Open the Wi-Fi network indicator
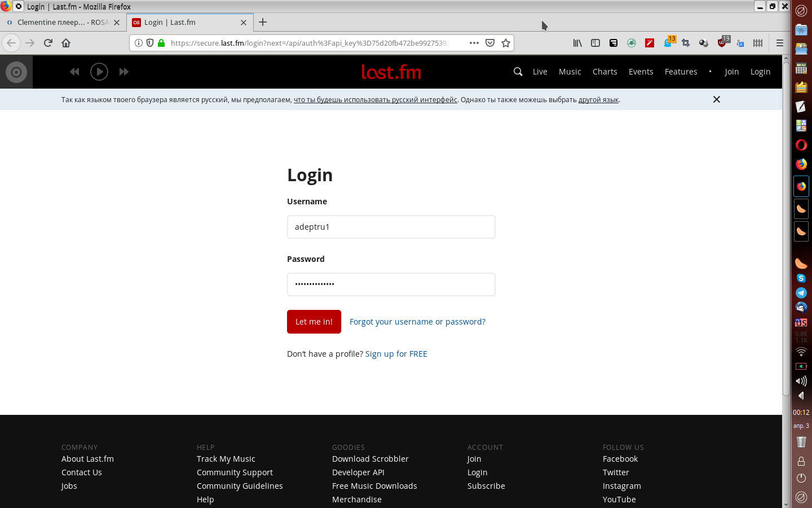 click(801, 352)
